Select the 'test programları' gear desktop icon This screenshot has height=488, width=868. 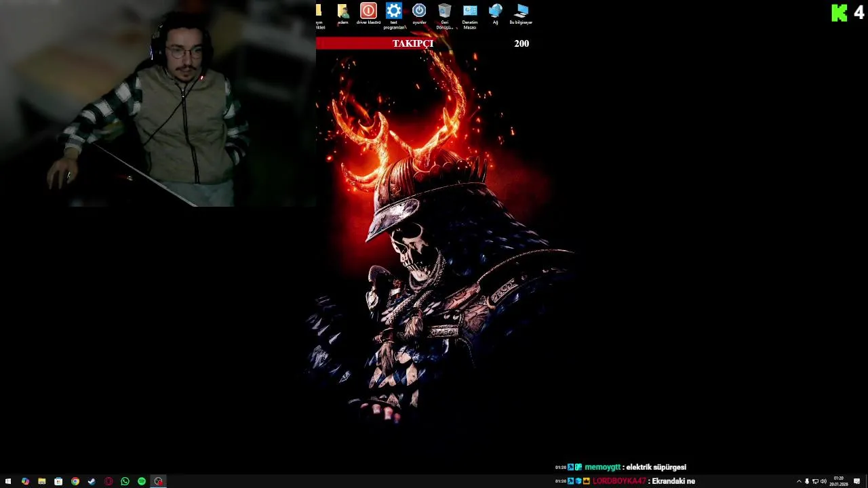(394, 16)
